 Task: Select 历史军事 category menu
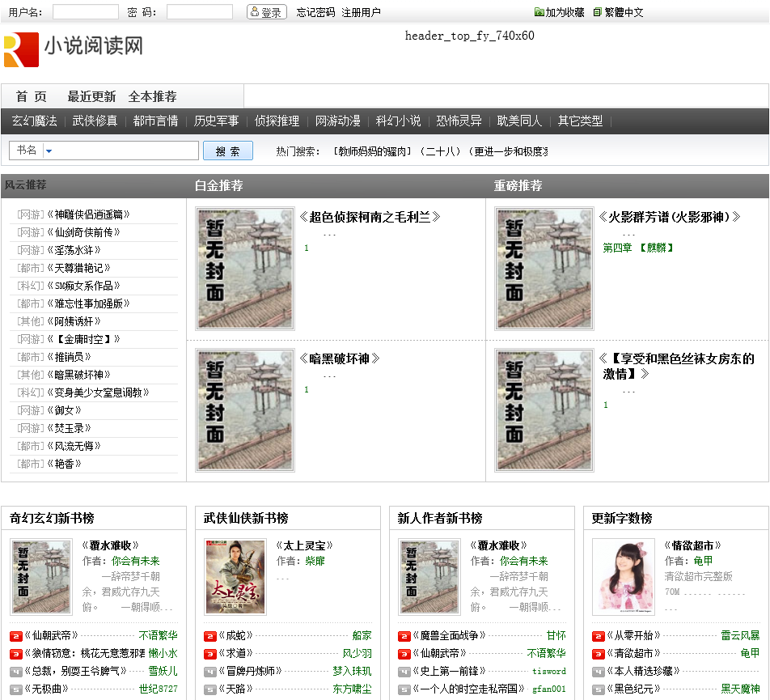tap(216, 121)
